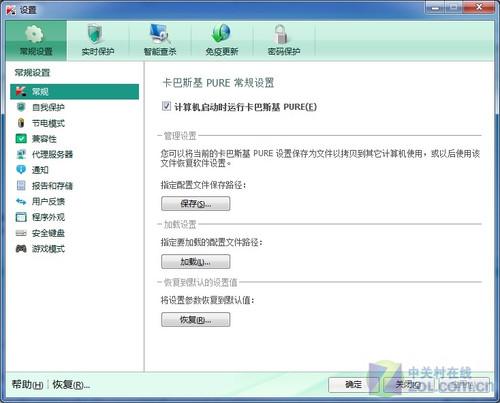The image size is (500, 403).
Task: Minimize the 设置 window
Action: tap(435, 7)
